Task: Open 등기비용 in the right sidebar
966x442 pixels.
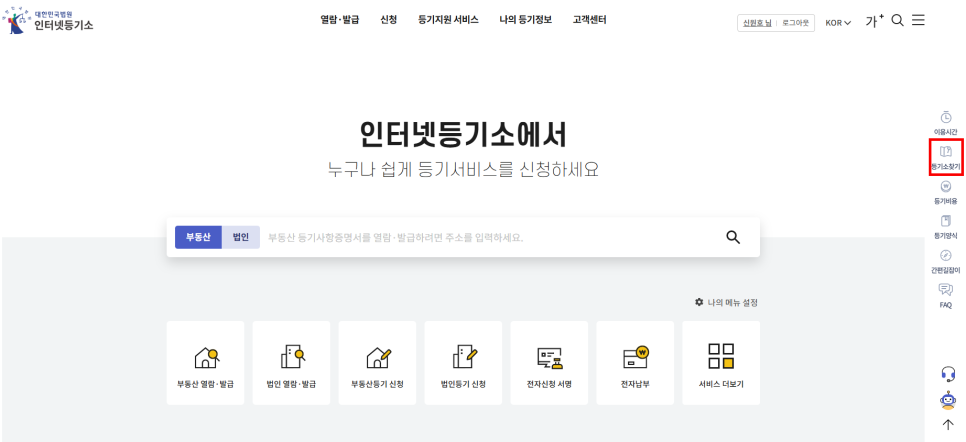Action: 945,191
